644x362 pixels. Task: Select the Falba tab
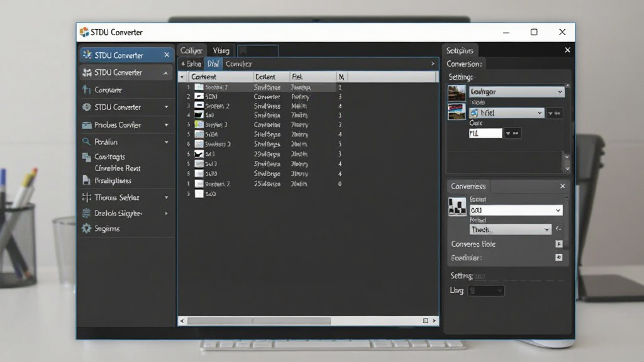pyautogui.click(x=194, y=64)
